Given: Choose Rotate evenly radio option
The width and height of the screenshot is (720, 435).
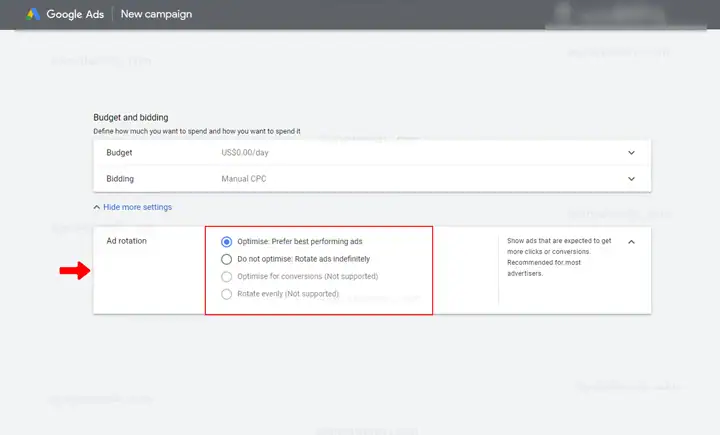Looking at the screenshot, I should click(226, 294).
